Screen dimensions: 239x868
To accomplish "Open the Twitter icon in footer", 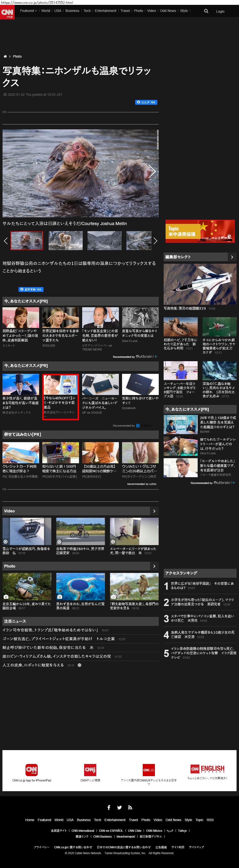I will point(119,807).
